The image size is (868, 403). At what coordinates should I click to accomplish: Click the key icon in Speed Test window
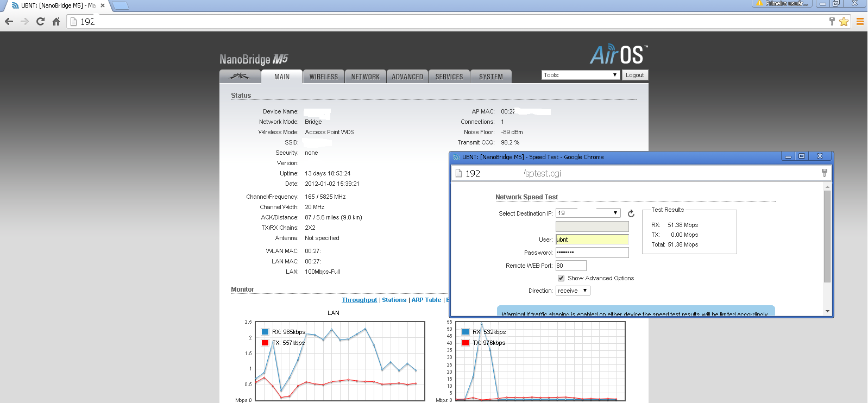[x=824, y=173]
